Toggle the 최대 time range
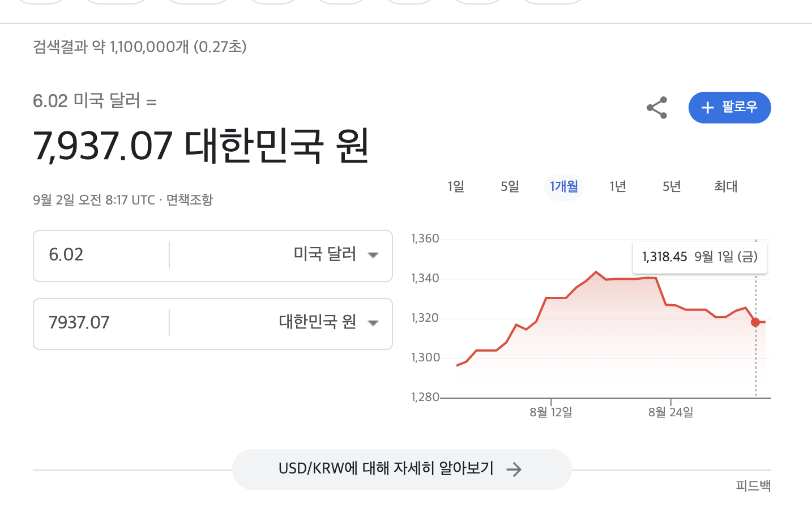This screenshot has width=812, height=529. (x=725, y=186)
